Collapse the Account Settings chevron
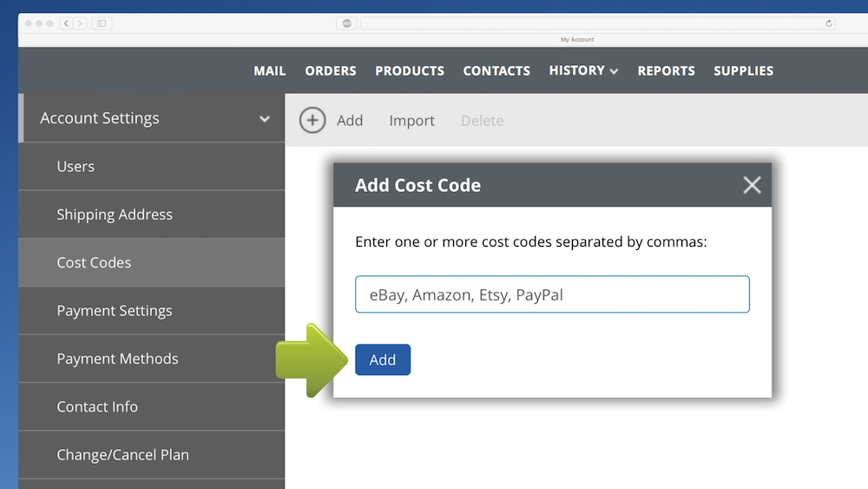This screenshot has height=489, width=868. [x=265, y=119]
